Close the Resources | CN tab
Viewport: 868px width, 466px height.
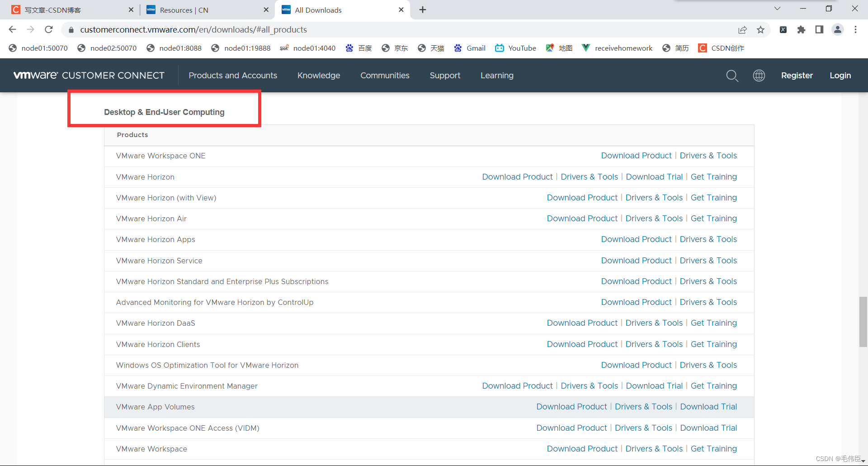click(x=266, y=10)
